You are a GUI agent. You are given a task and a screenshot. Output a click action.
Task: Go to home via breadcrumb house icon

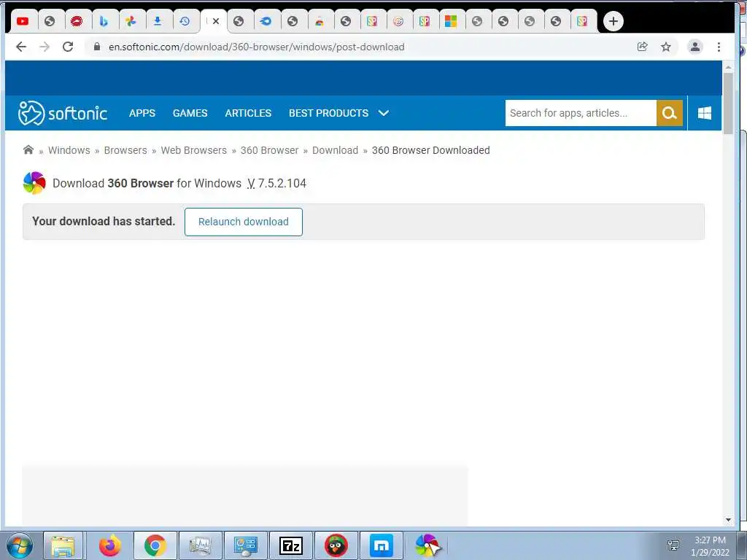pos(28,150)
